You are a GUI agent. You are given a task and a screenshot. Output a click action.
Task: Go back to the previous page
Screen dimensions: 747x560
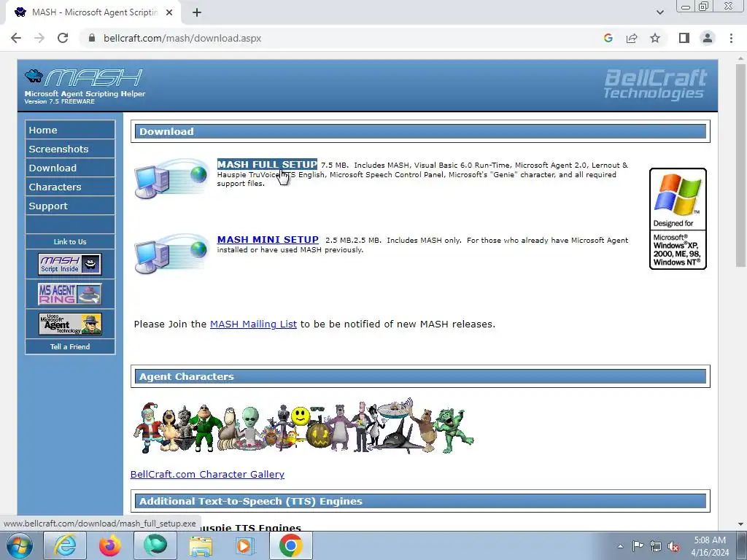click(16, 38)
